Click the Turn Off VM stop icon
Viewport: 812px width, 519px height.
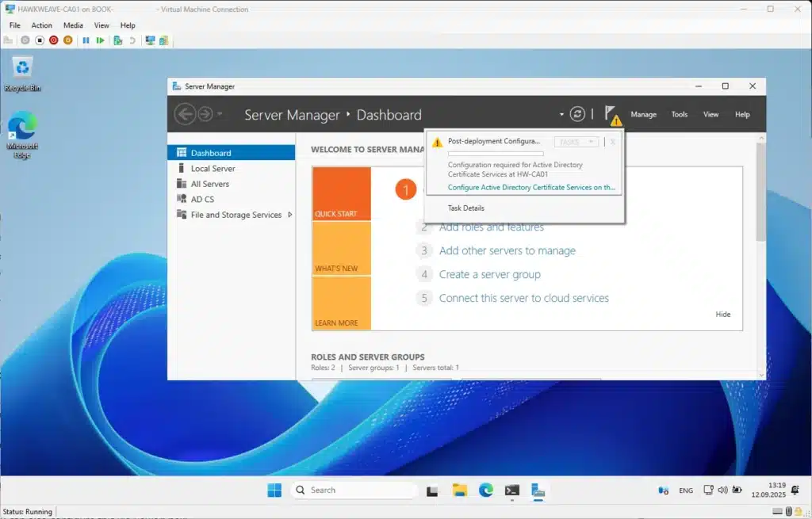coord(40,40)
